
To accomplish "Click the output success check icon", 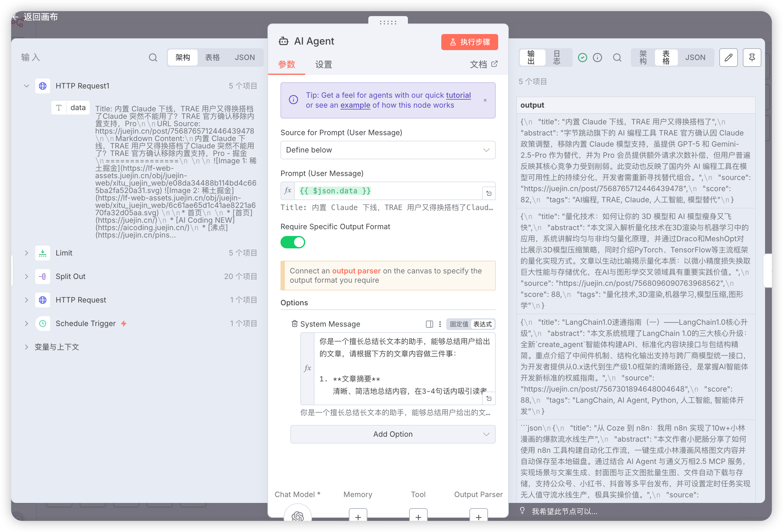I will [x=583, y=58].
